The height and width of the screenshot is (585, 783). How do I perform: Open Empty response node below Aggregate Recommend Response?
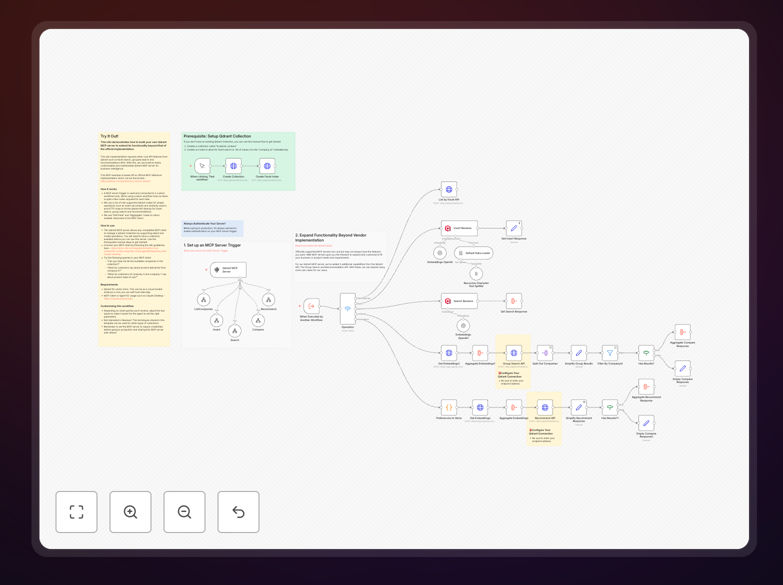coord(646,423)
